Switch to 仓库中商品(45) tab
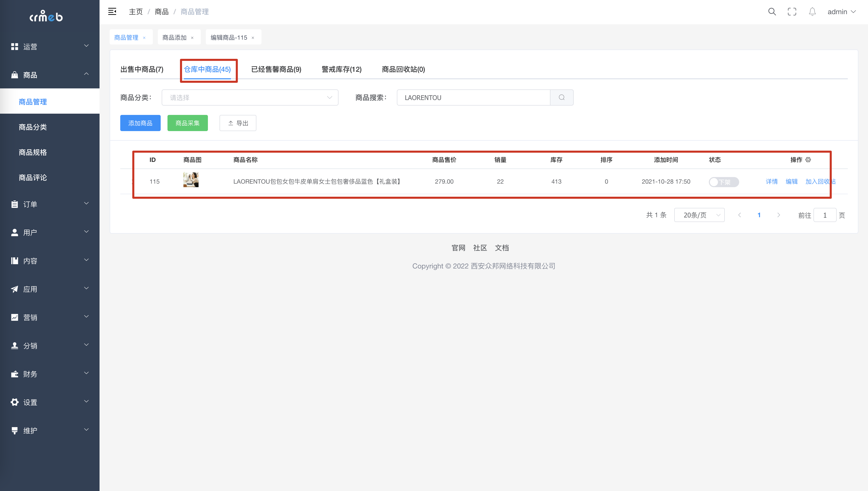This screenshot has height=491, width=868. tap(207, 69)
